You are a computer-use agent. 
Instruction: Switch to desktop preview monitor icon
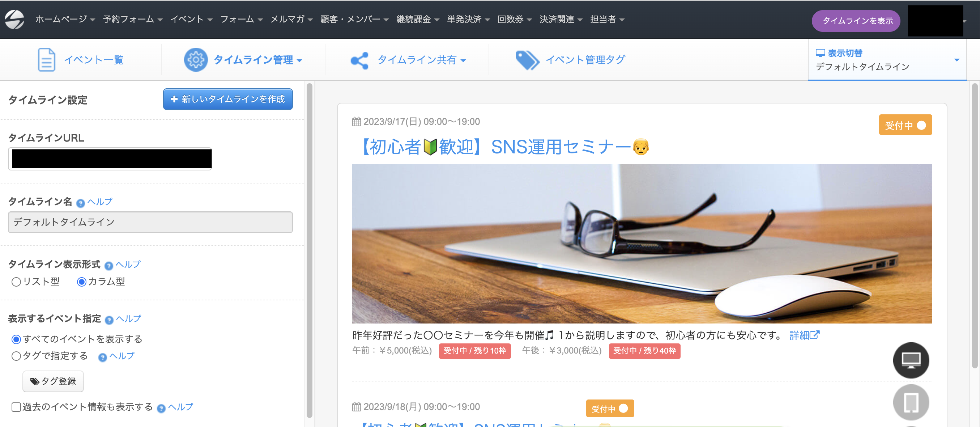click(x=911, y=360)
